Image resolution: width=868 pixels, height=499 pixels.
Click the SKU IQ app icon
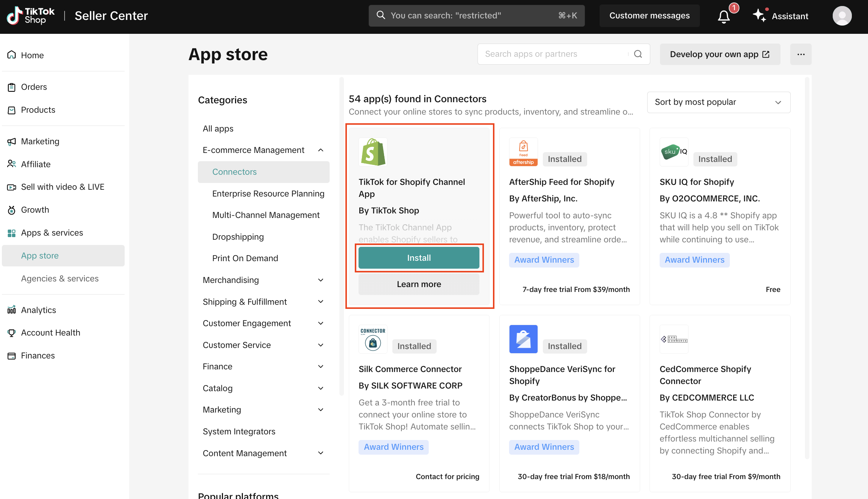674,152
